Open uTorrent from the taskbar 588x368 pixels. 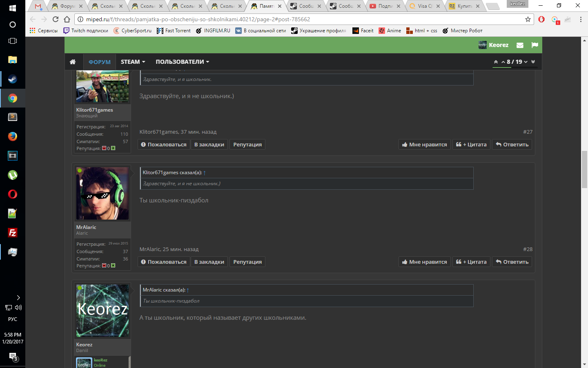(13, 175)
